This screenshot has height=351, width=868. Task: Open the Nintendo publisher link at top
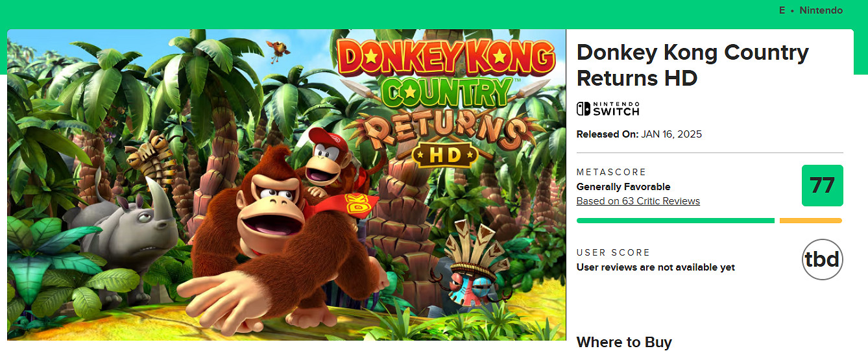821,10
